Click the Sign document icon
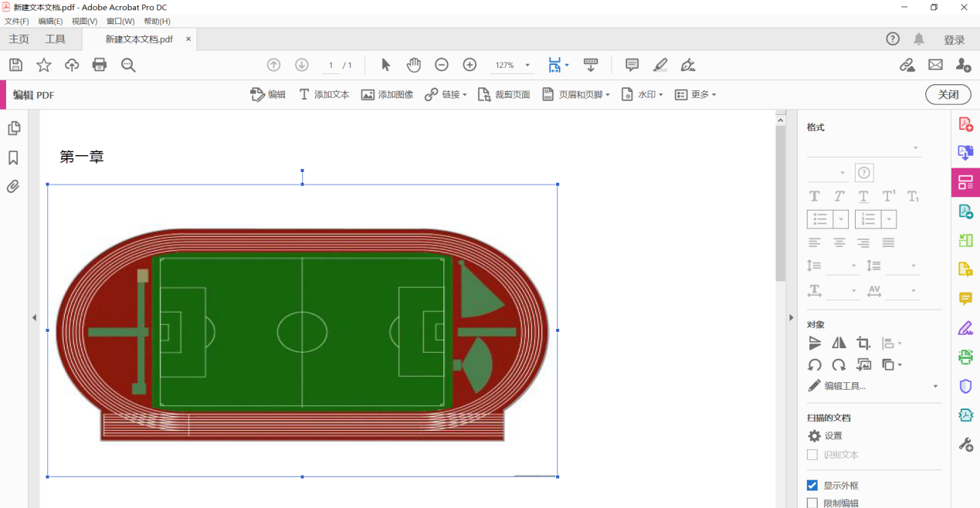The image size is (980, 508). click(x=688, y=65)
